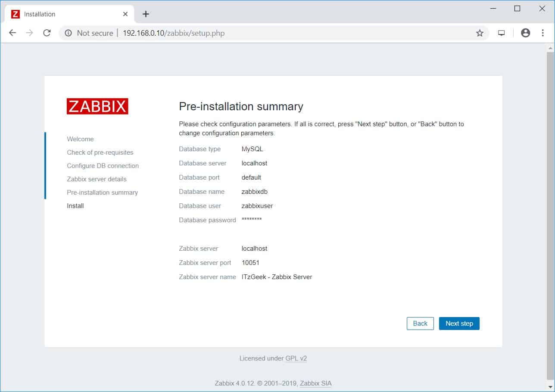Close the Installation tab
This screenshot has height=392, width=555.
point(125,14)
